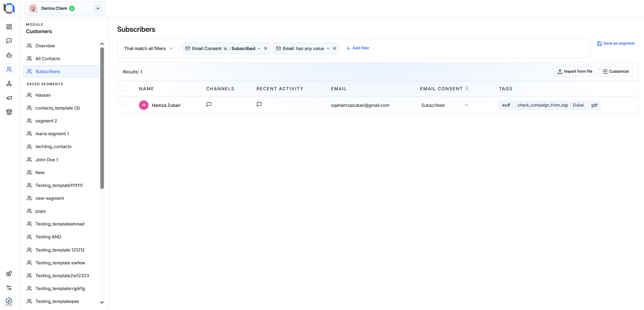Open the Overview page in Customers menu
644x310 pixels.
(61, 46)
